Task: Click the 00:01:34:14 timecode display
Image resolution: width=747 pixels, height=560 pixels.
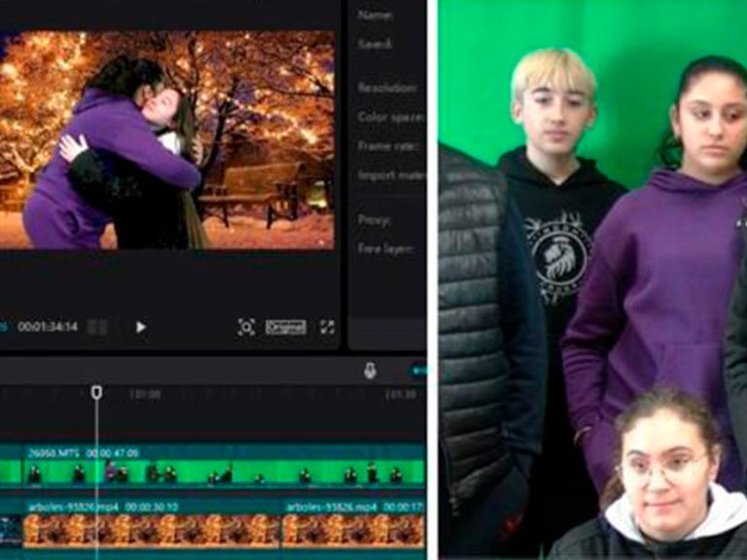Action: pyautogui.click(x=48, y=328)
